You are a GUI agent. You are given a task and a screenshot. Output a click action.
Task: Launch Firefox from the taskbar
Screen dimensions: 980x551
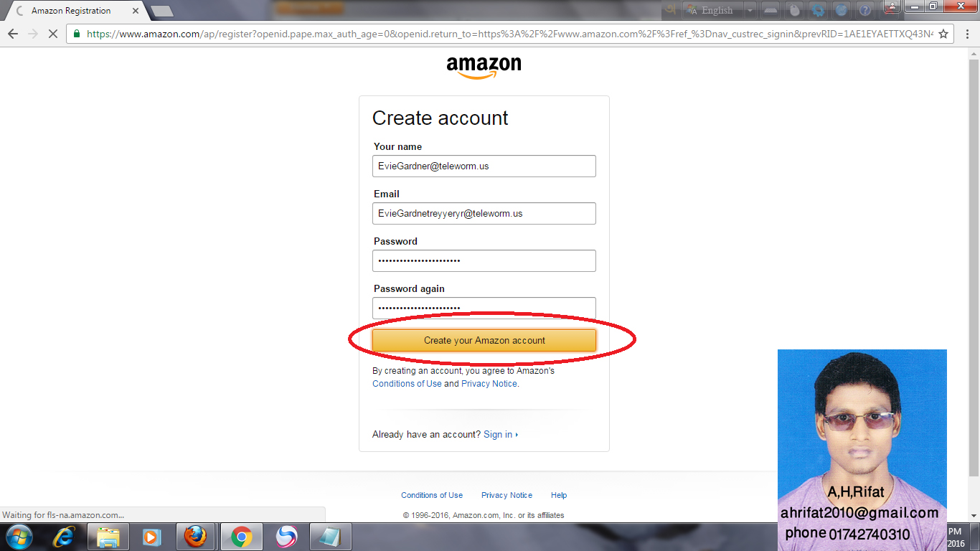[195, 537]
